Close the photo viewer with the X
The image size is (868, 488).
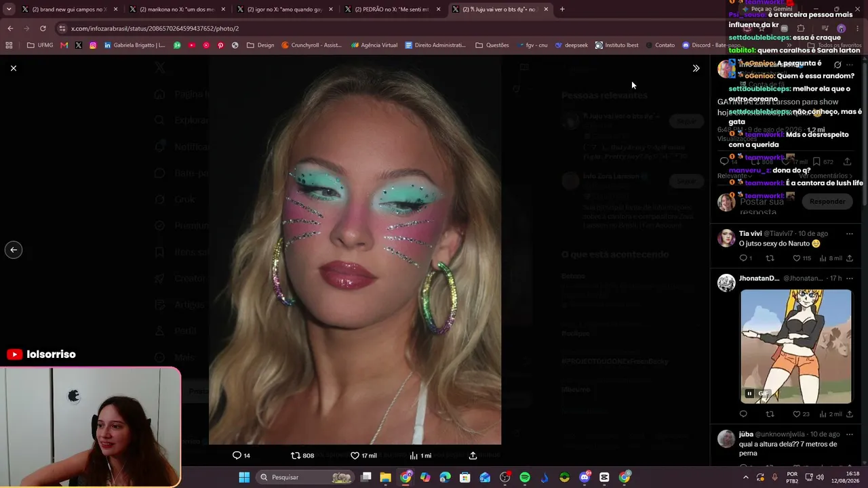(x=14, y=68)
